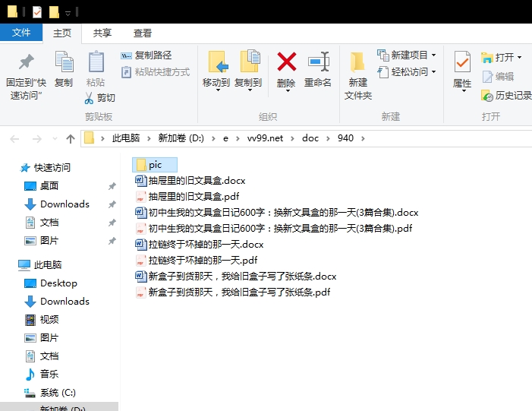
Task: Go up one folder level
Action: (x=71, y=139)
